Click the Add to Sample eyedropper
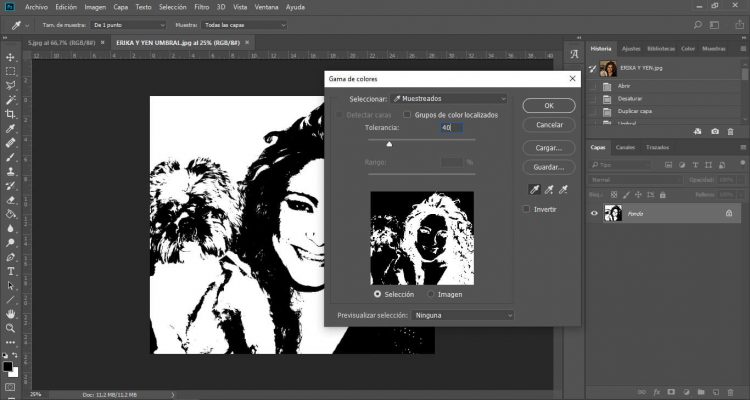 click(x=549, y=190)
